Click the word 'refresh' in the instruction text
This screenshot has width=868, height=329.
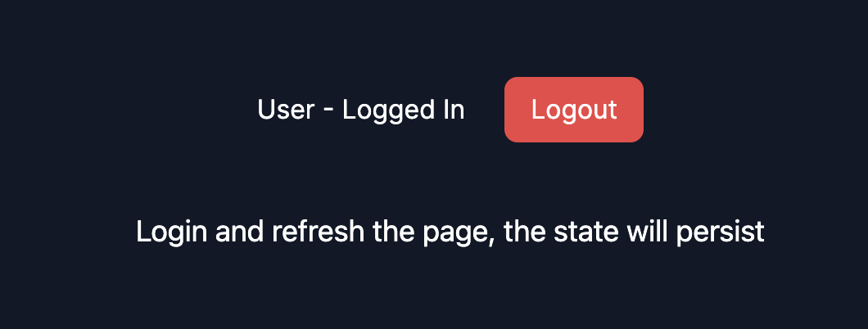(x=318, y=231)
